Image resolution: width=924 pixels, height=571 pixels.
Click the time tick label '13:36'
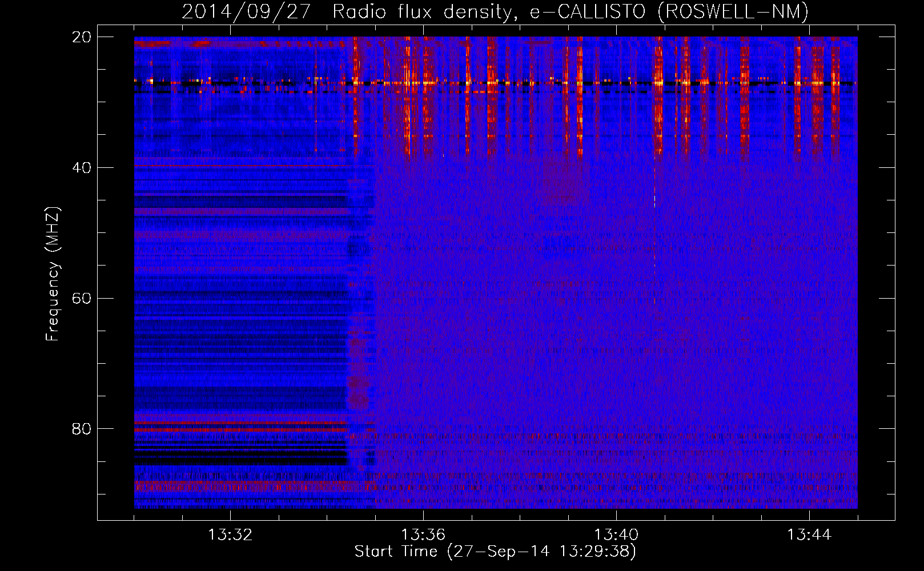[x=423, y=535]
